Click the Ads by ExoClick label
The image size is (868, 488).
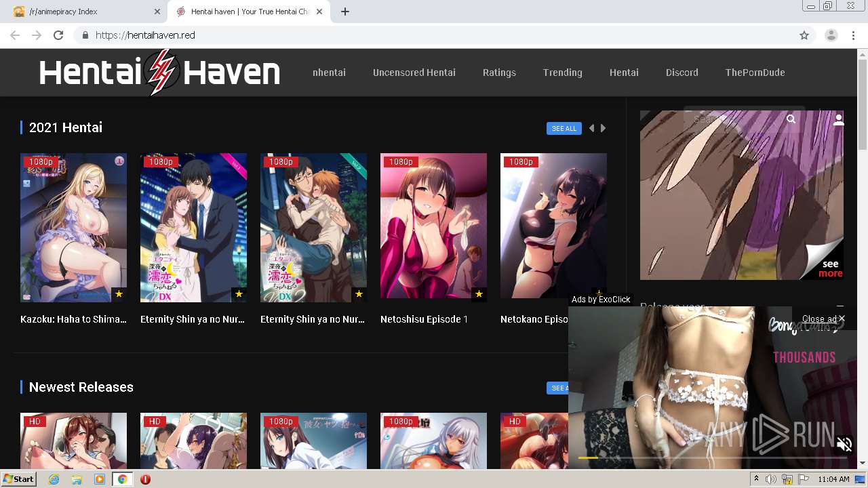point(601,300)
